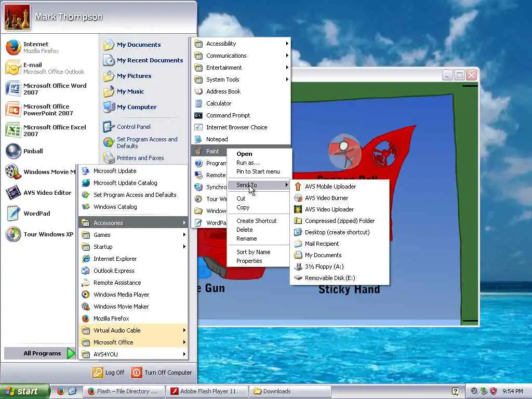Switch to Downloads taskbar button
532x399 pixels.
(x=290, y=391)
